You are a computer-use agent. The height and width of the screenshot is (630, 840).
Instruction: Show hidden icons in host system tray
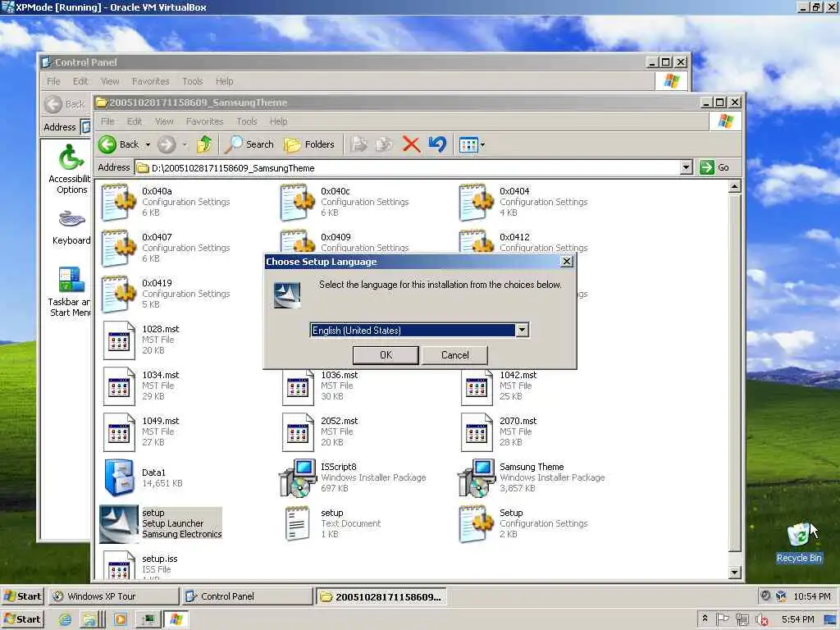click(705, 619)
